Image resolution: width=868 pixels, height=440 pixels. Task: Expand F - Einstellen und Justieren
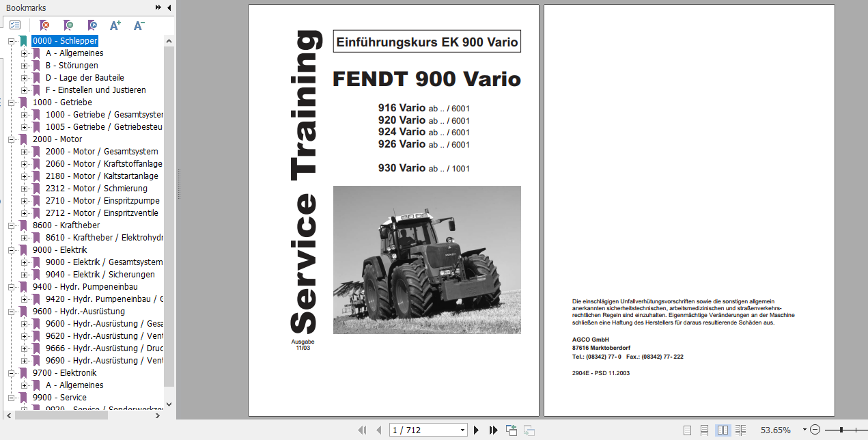(x=25, y=90)
